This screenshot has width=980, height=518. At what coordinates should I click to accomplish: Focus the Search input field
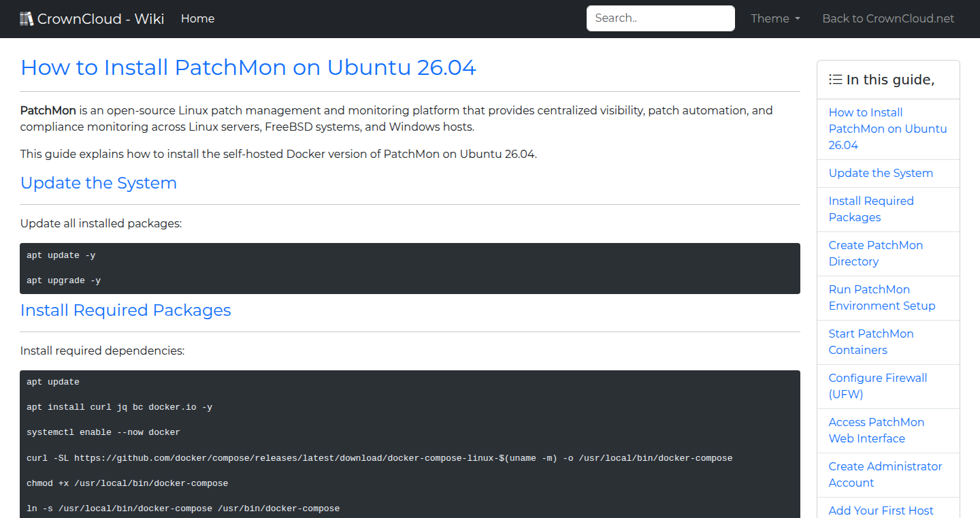coord(661,18)
